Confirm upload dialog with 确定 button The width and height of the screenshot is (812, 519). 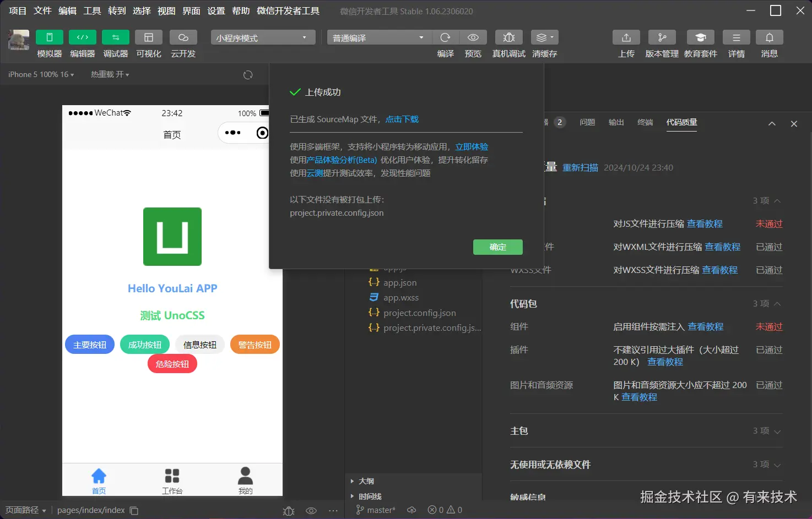click(x=498, y=247)
